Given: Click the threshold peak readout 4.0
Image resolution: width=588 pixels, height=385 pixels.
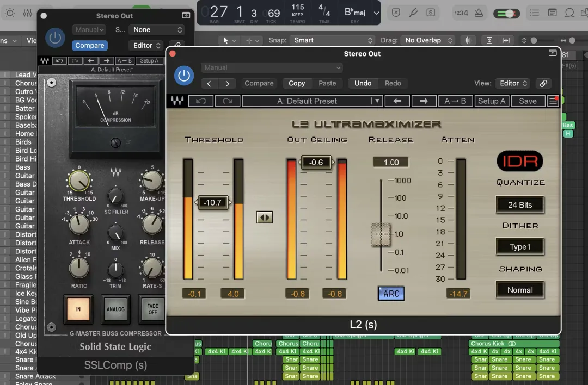Looking at the screenshot, I should [x=233, y=294].
